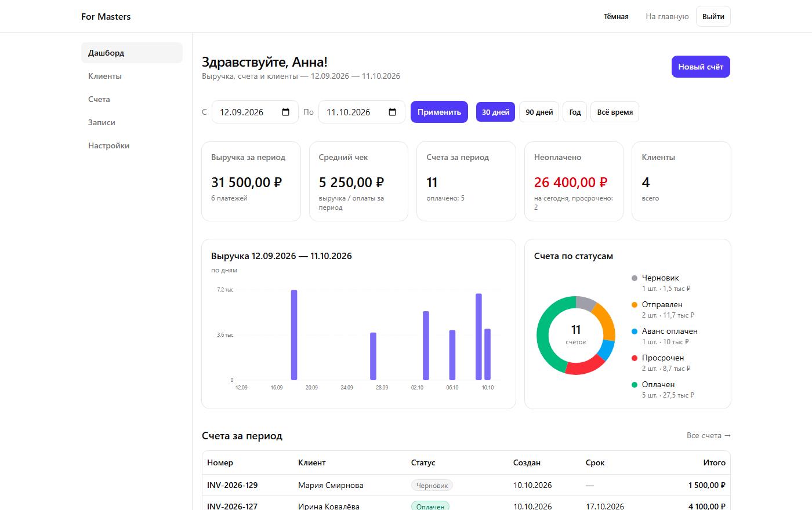Open the Выручка за период card
The image size is (812, 510).
(251, 181)
